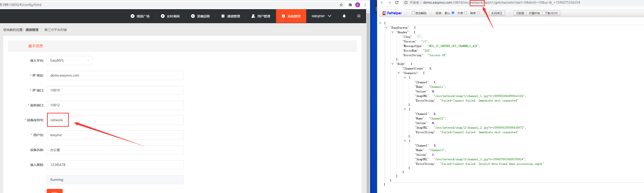This screenshot has height=193, width=644.
Task: Collapse the Body JSON node
Action: click(x=392, y=64)
